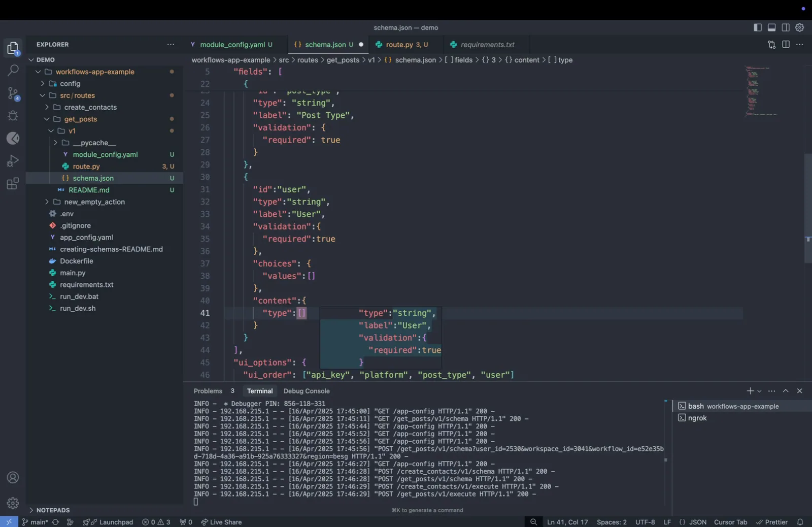Add a new terminal with plus icon
Viewport: 812px width, 527px height.
point(750,391)
